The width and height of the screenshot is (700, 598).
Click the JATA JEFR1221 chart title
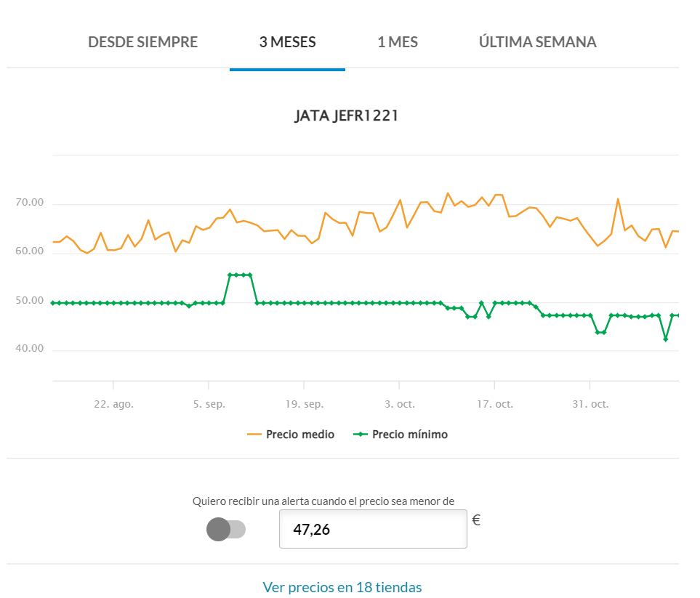346,116
